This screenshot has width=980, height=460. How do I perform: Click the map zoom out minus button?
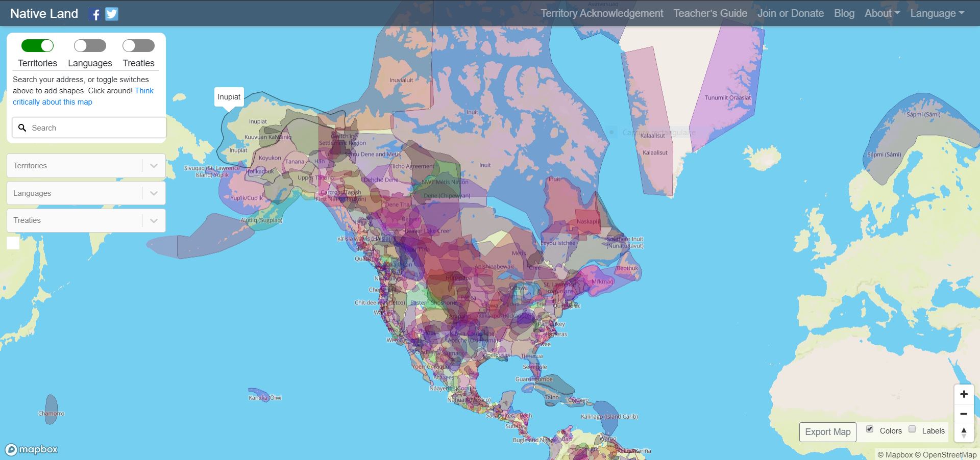964,414
